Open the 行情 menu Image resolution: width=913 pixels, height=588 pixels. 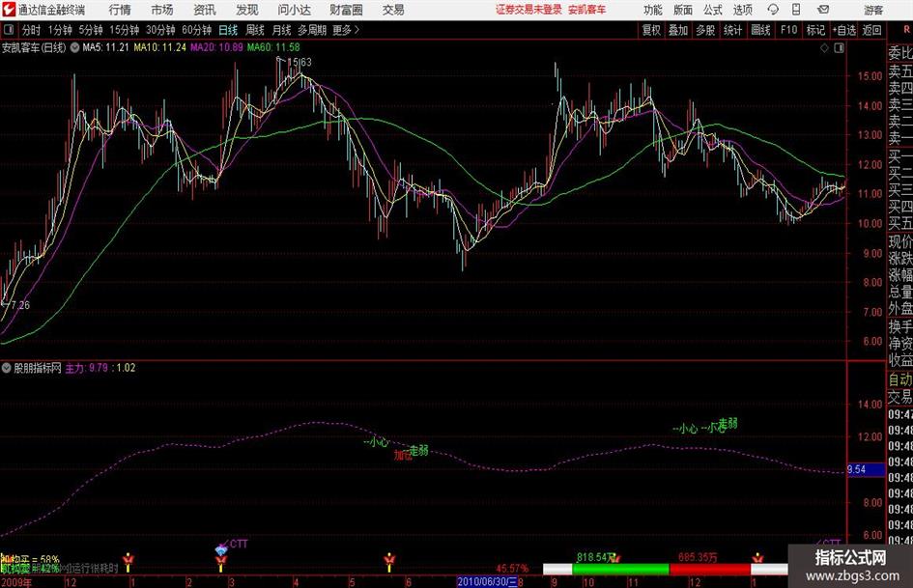(x=120, y=10)
